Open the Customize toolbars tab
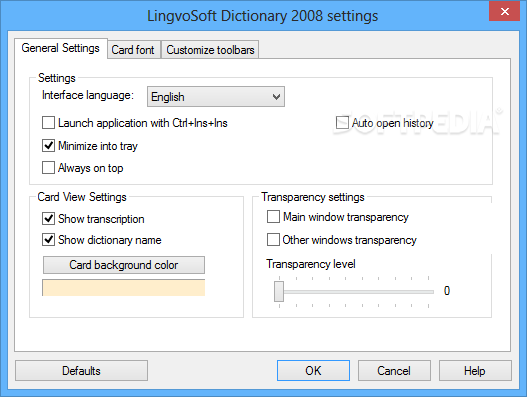 [210, 50]
